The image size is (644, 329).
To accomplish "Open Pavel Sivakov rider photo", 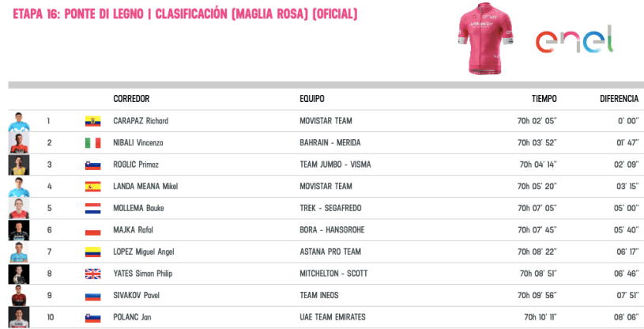I will pyautogui.click(x=19, y=296).
